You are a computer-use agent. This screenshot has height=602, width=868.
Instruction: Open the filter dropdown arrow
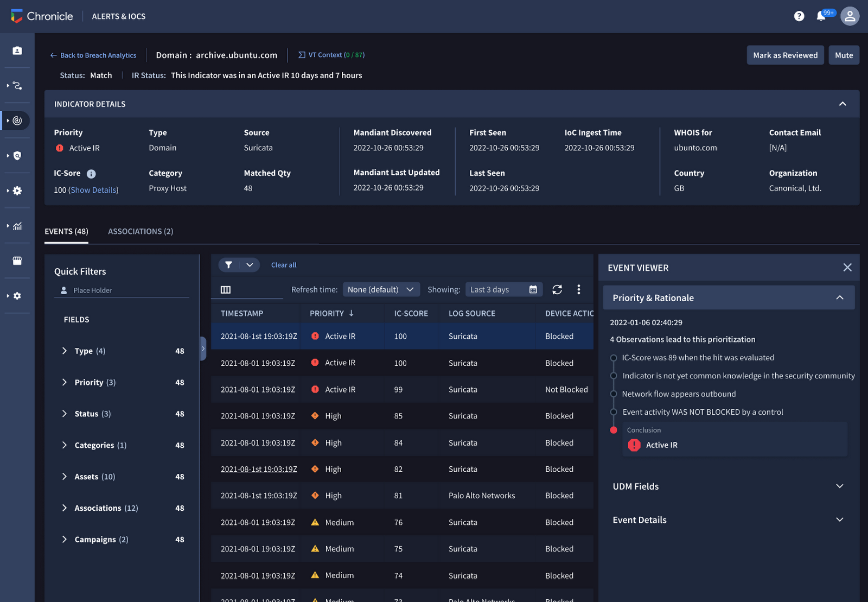coord(250,265)
